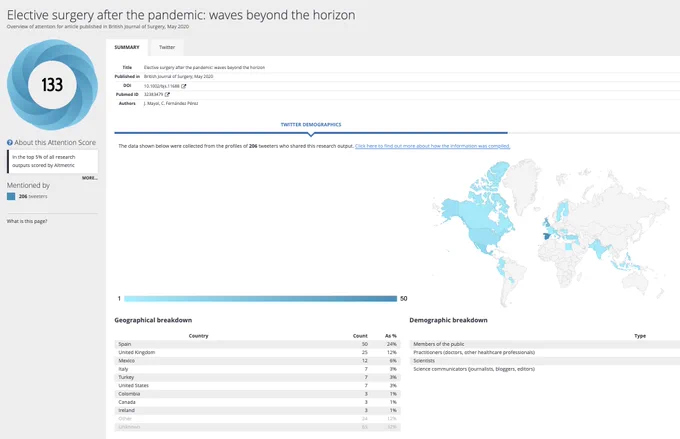Viewport: 680px width, 439px height.
Task: Open external link icon next to Pubmed ID
Action: [x=167, y=95]
